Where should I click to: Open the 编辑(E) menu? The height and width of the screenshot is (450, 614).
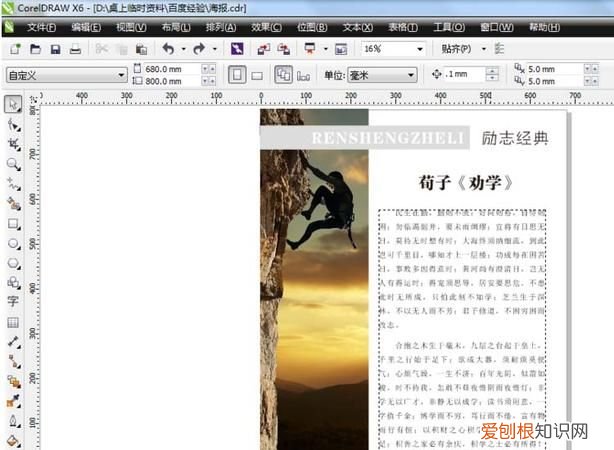tap(86, 27)
